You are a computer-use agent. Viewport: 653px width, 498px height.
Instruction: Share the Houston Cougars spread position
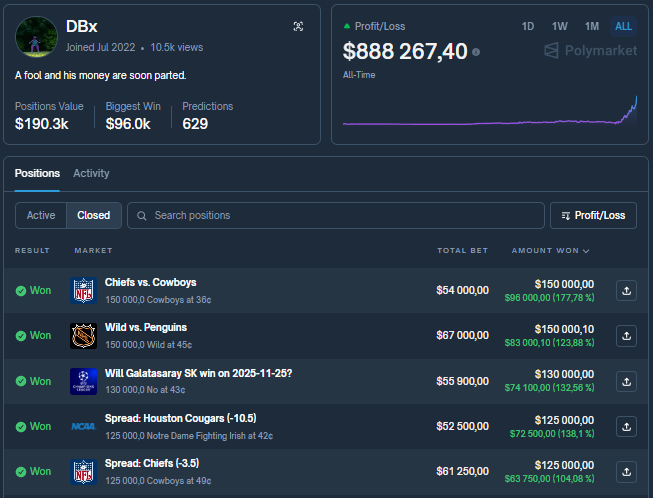[626, 427]
